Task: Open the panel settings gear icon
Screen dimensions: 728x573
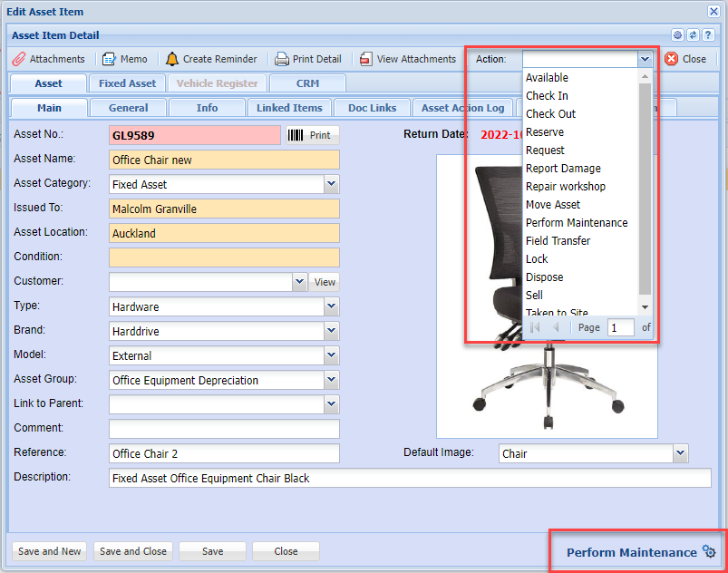Action: (x=677, y=35)
